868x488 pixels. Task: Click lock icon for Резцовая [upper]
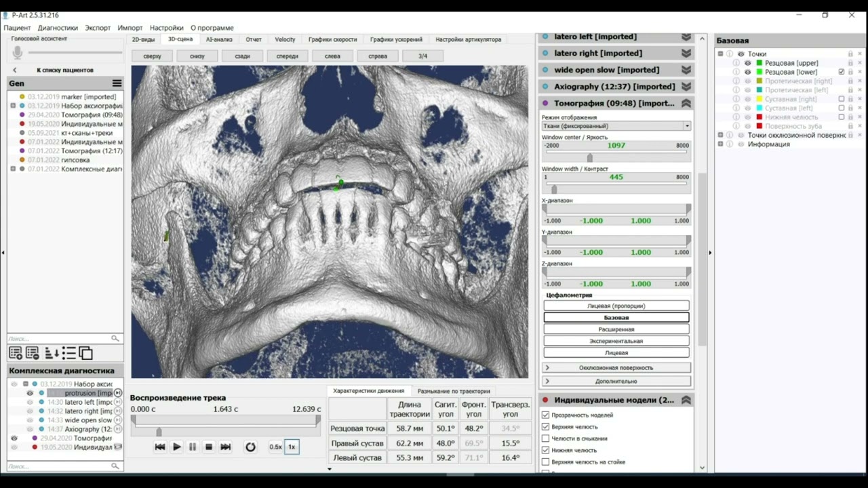pos(850,63)
